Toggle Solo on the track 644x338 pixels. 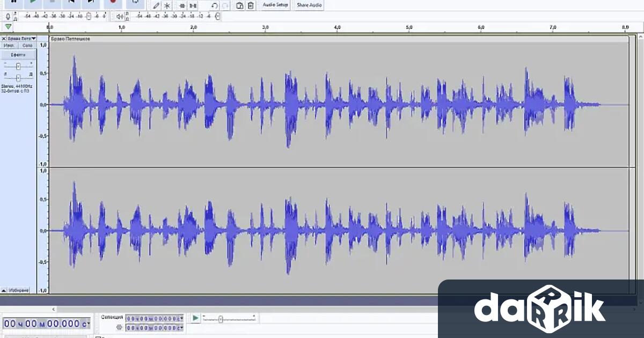pyautogui.click(x=27, y=46)
